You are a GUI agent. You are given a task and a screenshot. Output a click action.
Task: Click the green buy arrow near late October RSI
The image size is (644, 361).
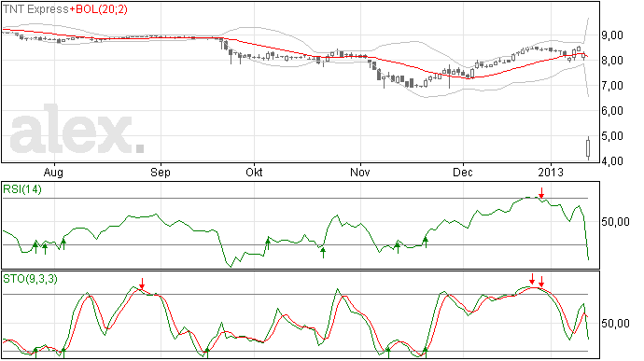[x=323, y=253]
